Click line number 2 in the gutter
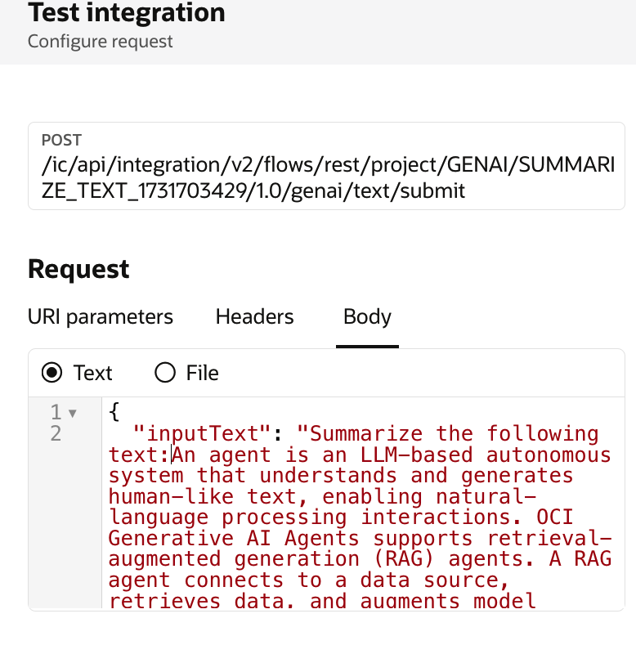Screen dimensions: 636x672 (56, 433)
